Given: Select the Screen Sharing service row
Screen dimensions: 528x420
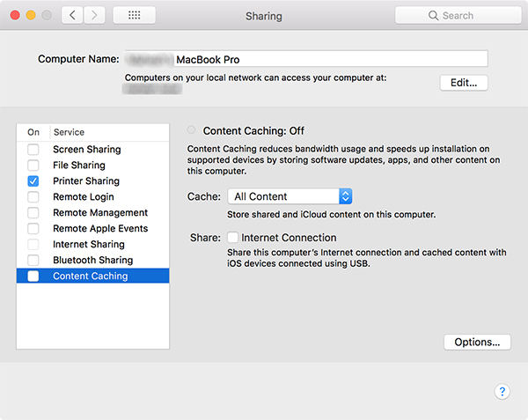Looking at the screenshot, I should [x=92, y=149].
